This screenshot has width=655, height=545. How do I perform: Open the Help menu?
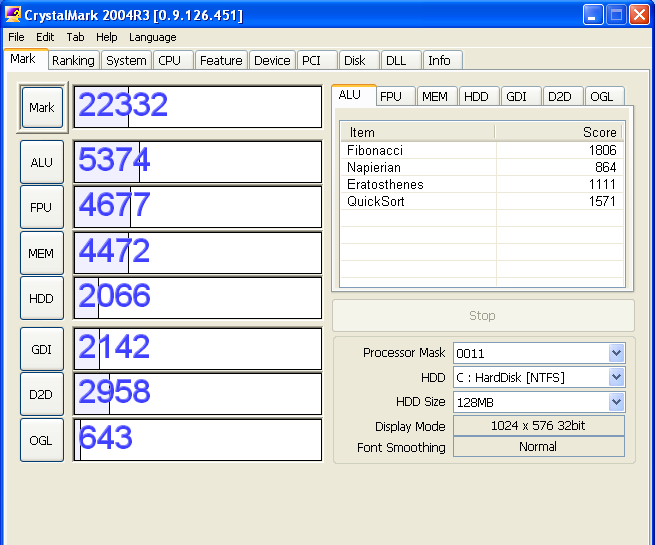[107, 37]
